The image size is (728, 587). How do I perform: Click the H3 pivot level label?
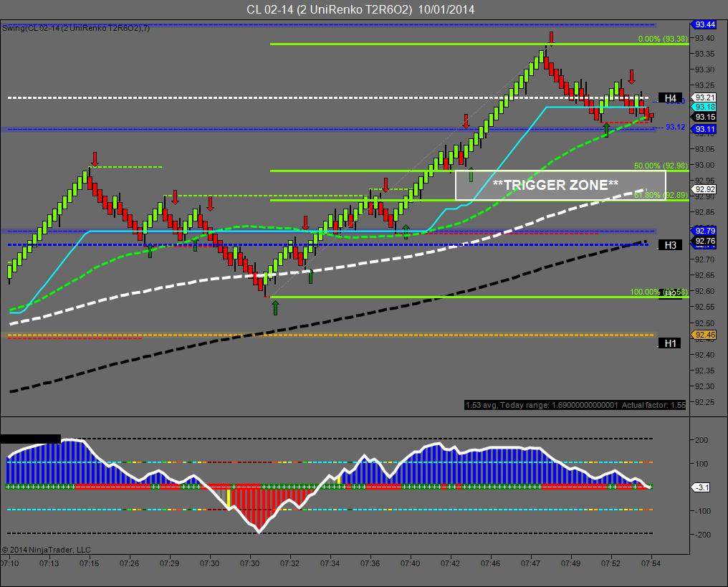pyautogui.click(x=671, y=245)
